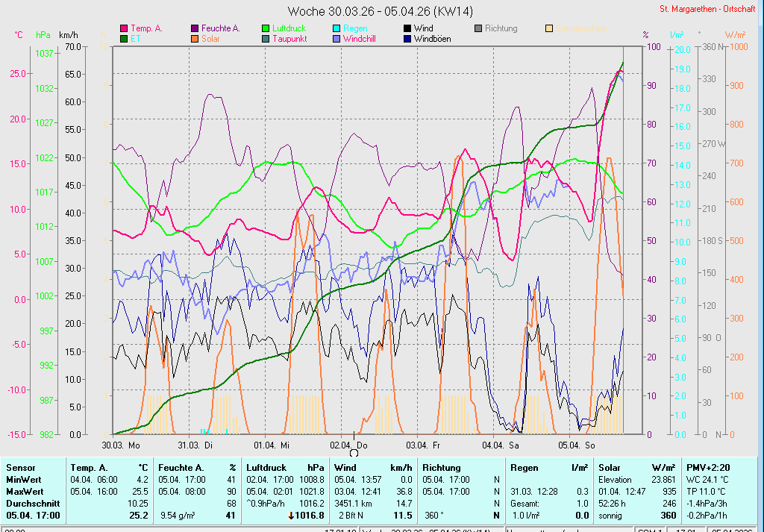
Task: Click the 05.04. So date marker
Action: [579, 445]
